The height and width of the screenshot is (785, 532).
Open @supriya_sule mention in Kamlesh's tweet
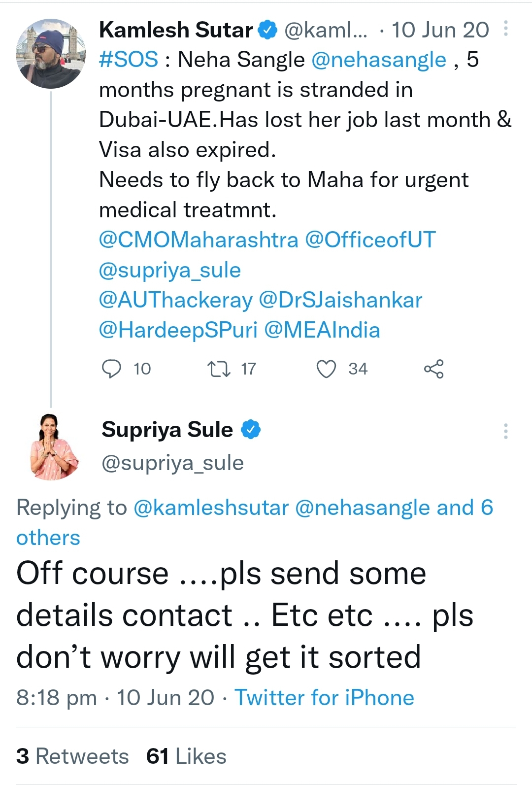[x=170, y=270]
